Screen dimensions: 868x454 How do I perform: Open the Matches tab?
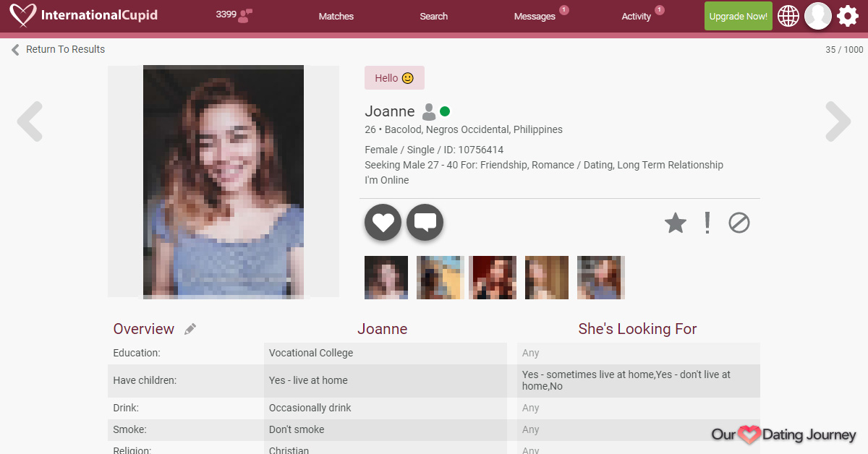pyautogui.click(x=336, y=16)
